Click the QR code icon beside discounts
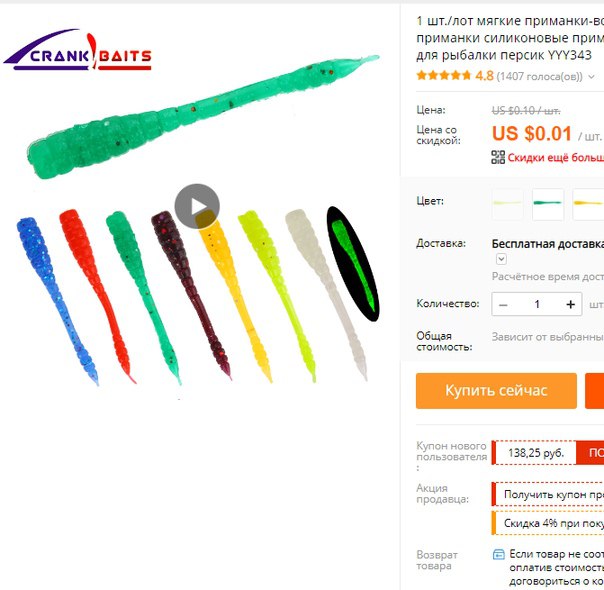604x590 pixels. [x=498, y=157]
